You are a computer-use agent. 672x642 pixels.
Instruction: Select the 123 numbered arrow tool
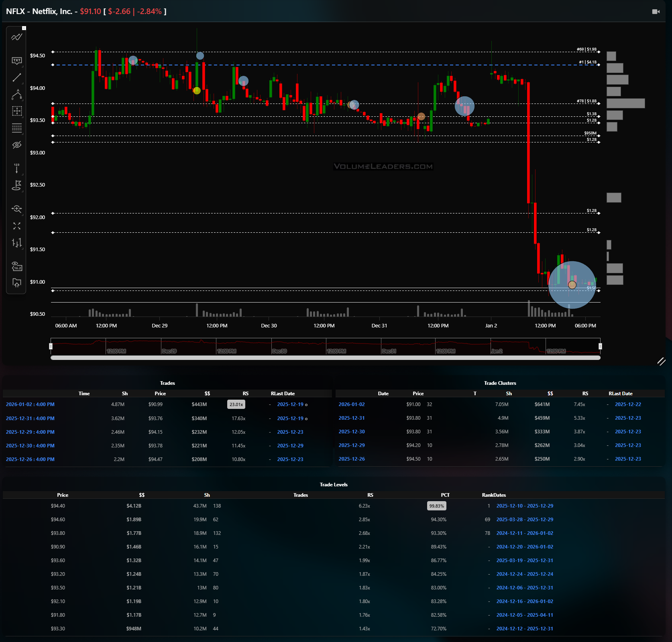tap(16, 168)
